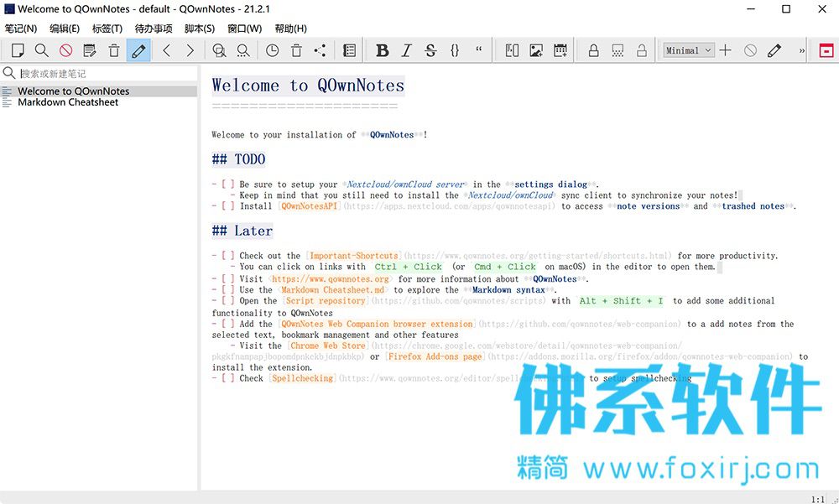Insert a block quote with quote icon
The width and height of the screenshot is (839, 504).
pyautogui.click(x=479, y=49)
